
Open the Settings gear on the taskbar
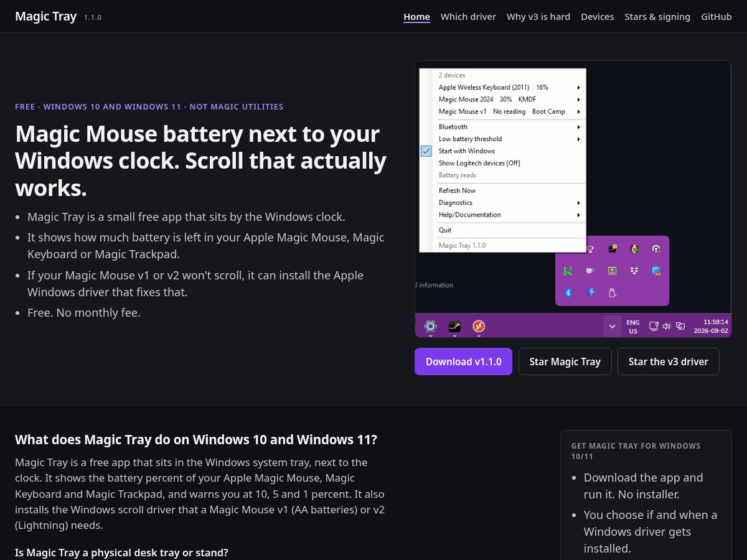pos(430,326)
